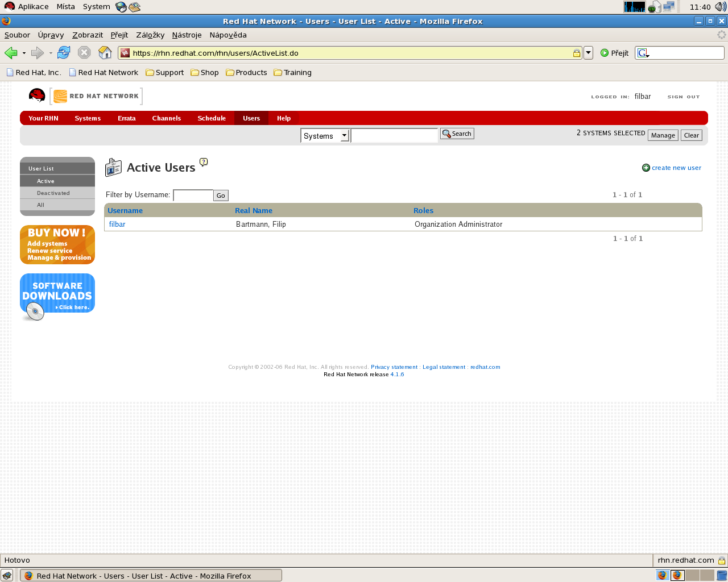Click the Manage selected systems button

coord(663,135)
